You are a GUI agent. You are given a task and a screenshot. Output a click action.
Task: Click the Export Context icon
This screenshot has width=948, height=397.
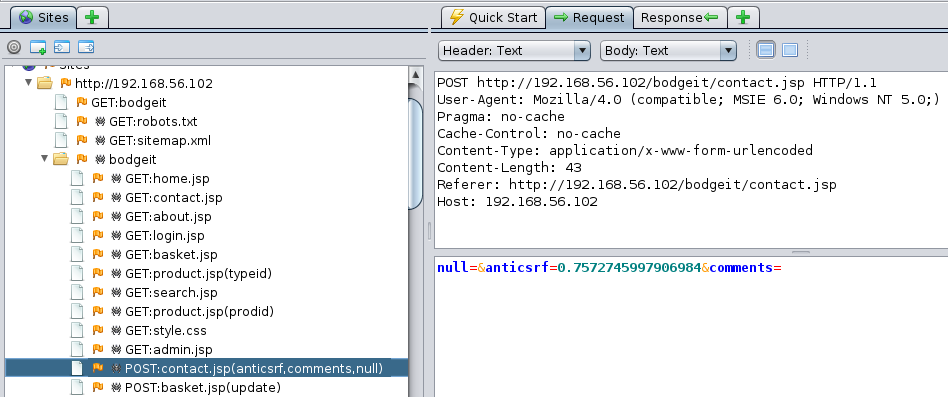86,47
